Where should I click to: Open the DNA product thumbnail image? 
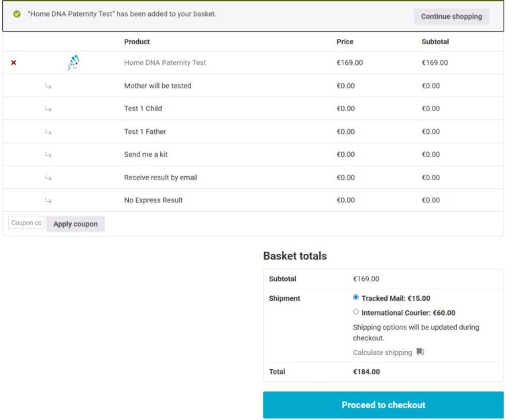coord(74,62)
